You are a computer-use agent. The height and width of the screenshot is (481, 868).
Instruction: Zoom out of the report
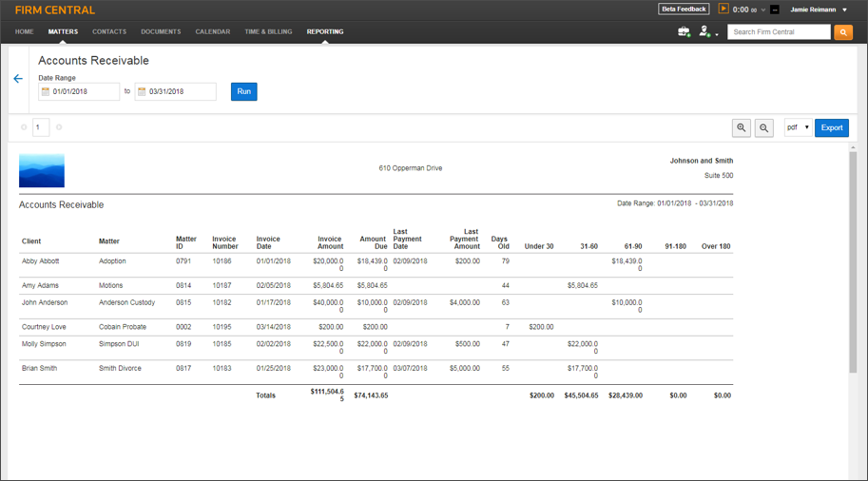[764, 128]
